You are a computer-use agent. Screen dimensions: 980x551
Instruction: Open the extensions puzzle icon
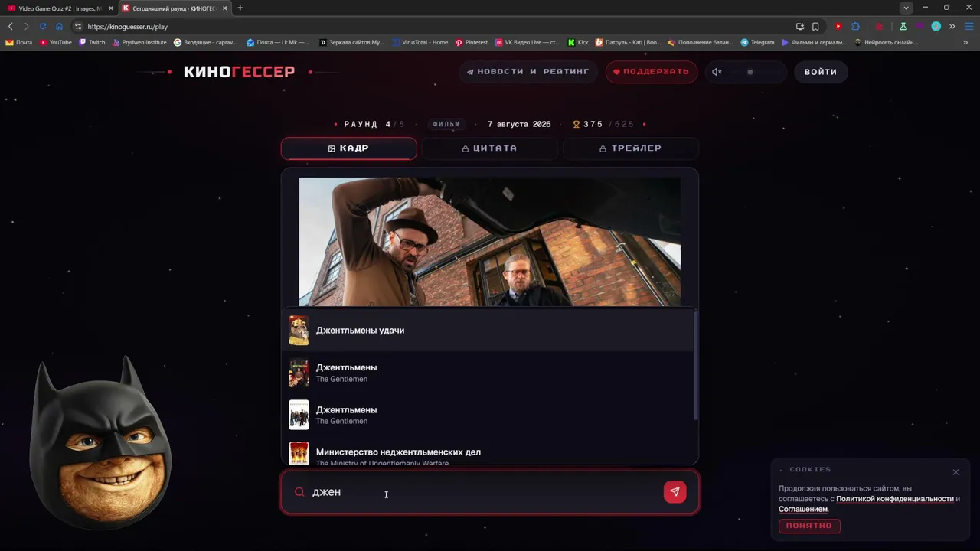(855, 27)
